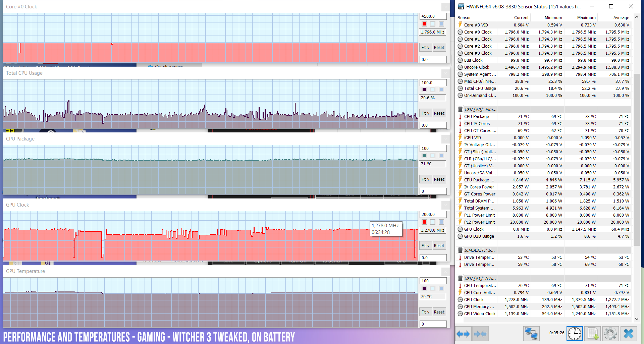644x344 pixels.
Task: Click the Sensor column header
Action: (476, 17)
